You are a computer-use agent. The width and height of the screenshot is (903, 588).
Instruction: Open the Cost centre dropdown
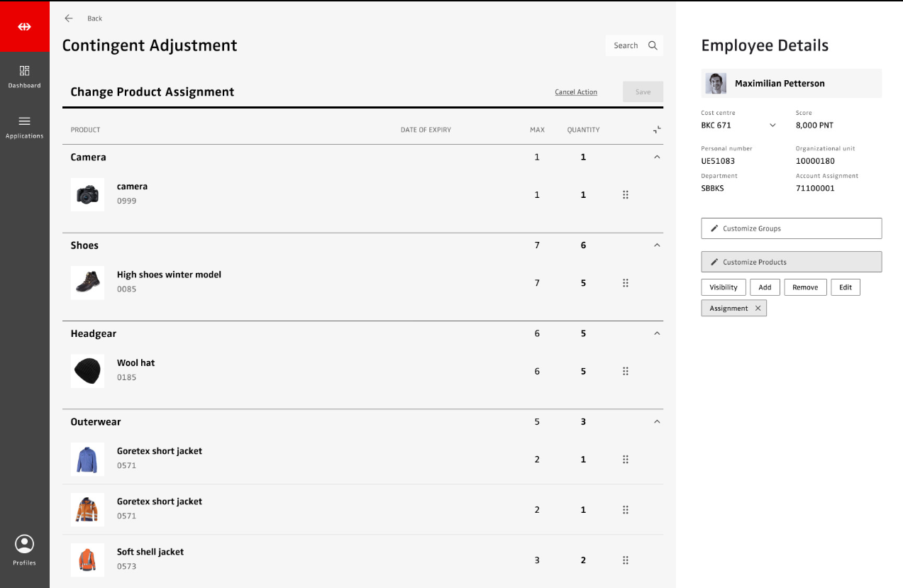pyautogui.click(x=772, y=126)
